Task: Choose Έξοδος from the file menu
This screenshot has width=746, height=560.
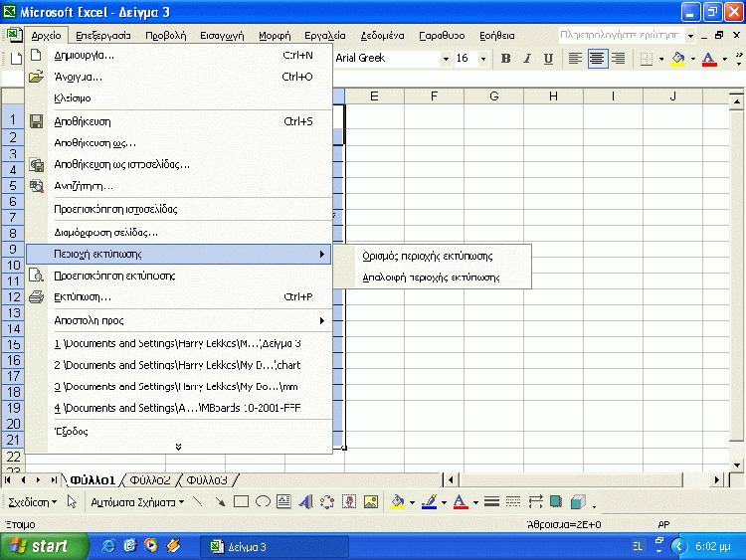Action: pos(179,432)
